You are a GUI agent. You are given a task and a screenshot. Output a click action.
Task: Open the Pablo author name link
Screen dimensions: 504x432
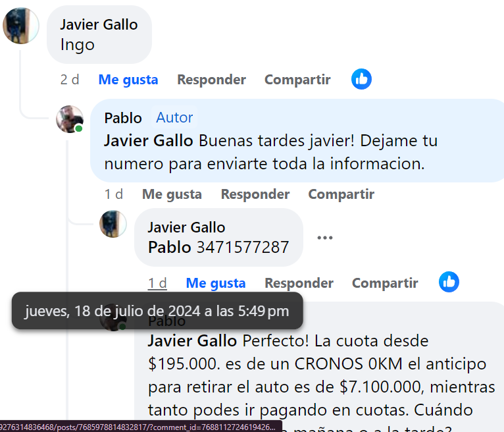pyautogui.click(x=123, y=118)
